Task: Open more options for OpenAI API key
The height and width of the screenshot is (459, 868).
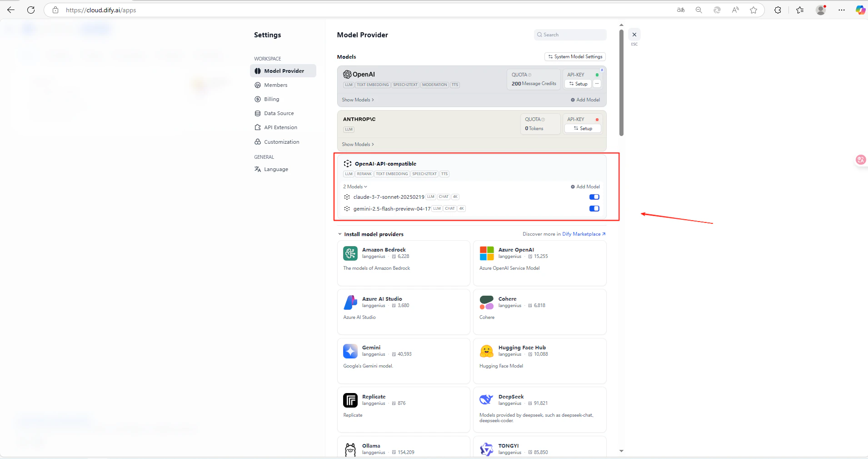Action: pyautogui.click(x=597, y=84)
